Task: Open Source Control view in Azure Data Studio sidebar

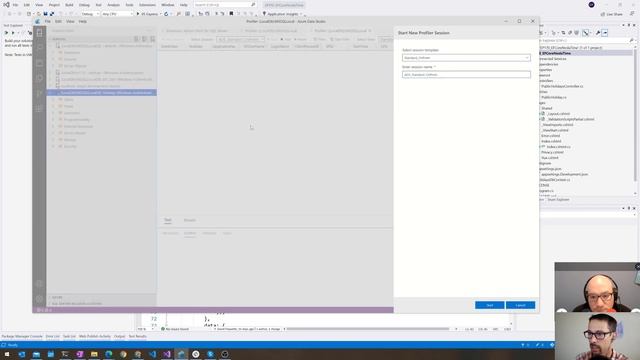Action: (40, 93)
